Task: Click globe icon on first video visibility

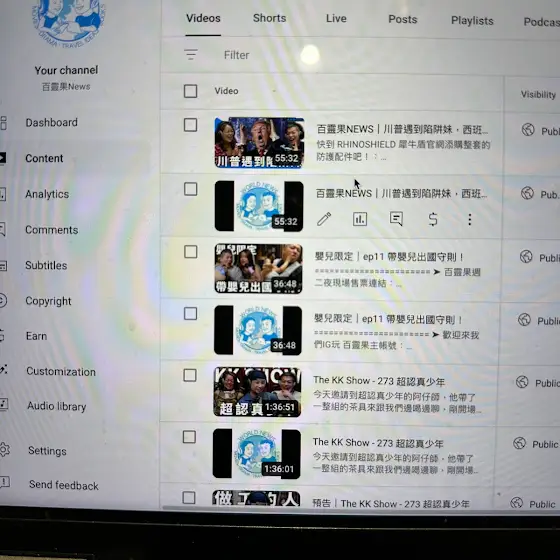Action: pos(528,130)
